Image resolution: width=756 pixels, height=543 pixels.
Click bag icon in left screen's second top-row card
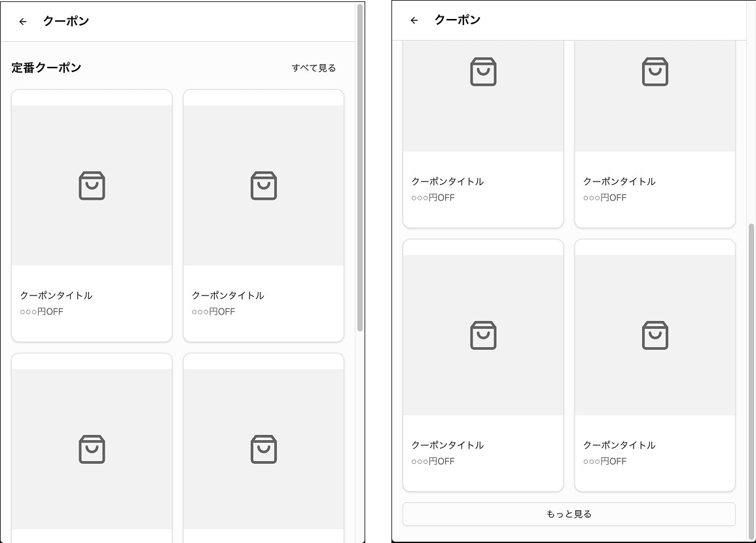click(x=263, y=185)
